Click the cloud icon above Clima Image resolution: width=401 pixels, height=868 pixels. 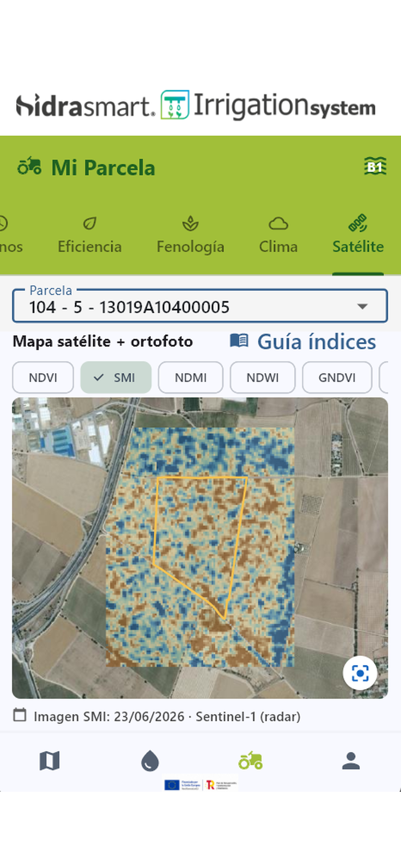(279, 224)
